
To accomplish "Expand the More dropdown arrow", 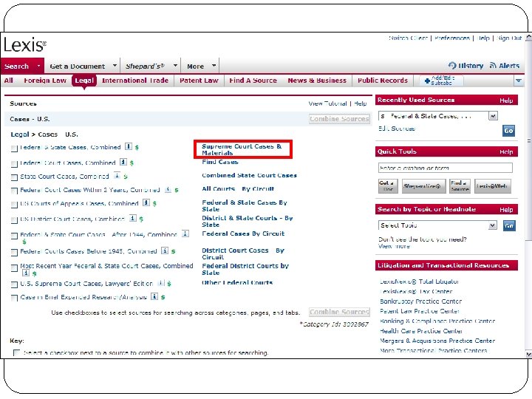I will [x=214, y=66].
